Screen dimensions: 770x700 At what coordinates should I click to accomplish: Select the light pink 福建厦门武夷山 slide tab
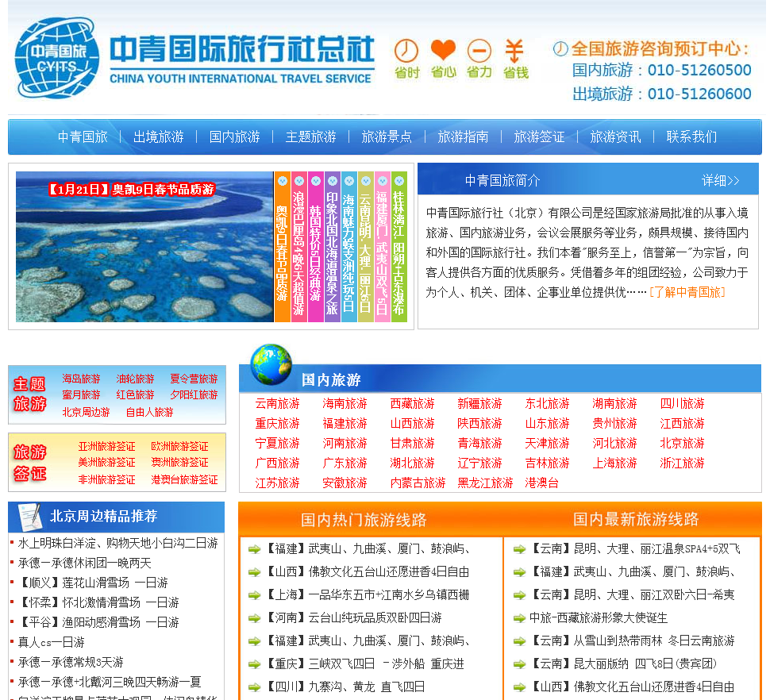pos(382,246)
